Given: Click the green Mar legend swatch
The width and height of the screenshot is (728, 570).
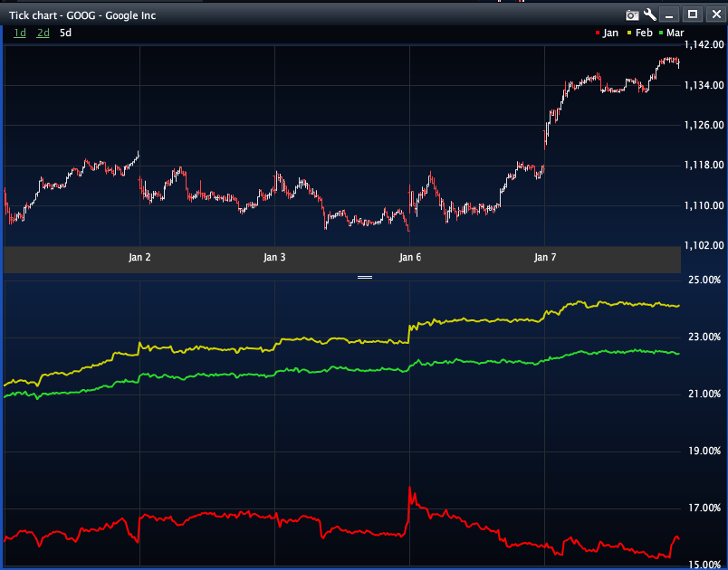Looking at the screenshot, I should click(661, 33).
